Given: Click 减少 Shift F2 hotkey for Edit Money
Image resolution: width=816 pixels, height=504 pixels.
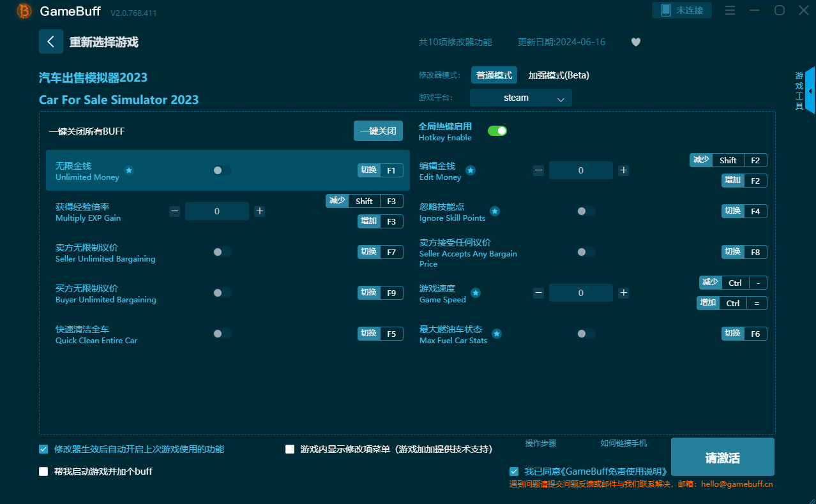Looking at the screenshot, I should tap(729, 160).
